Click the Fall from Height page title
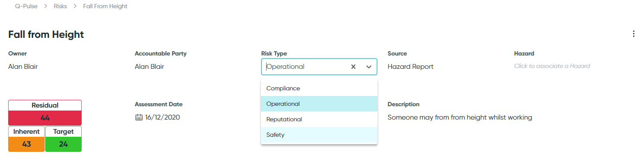Screen dimensions: 644x157 click(x=46, y=34)
